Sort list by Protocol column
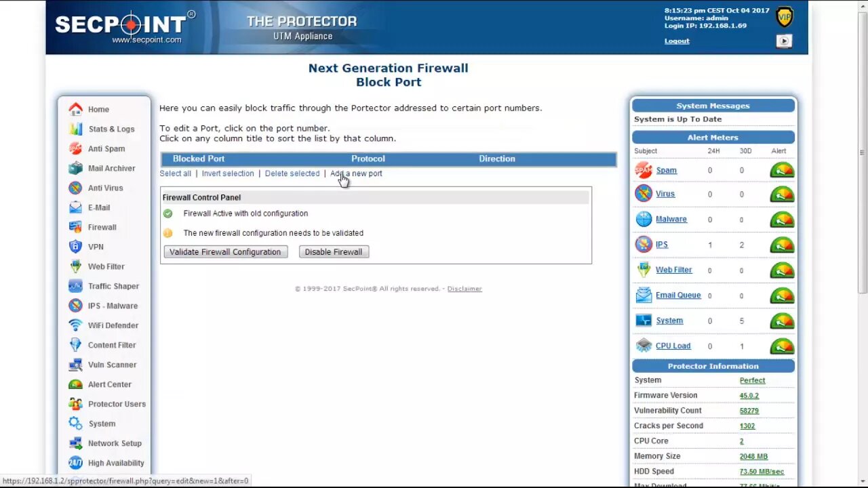The image size is (868, 488). pyautogui.click(x=368, y=159)
